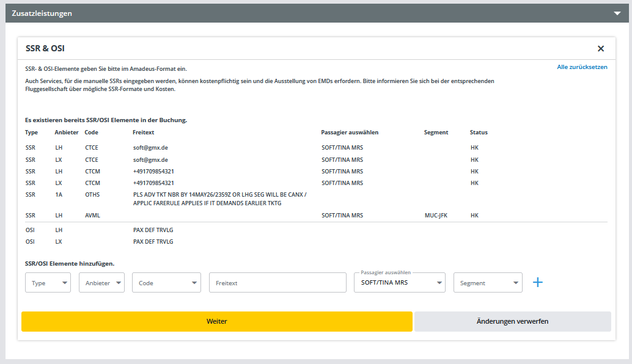The height and width of the screenshot is (364, 632).
Task: Click the SSR 1A OTHS freetext entry
Action: pyautogui.click(x=219, y=198)
